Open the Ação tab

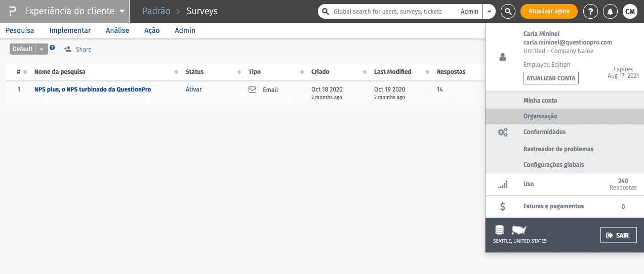[152, 30]
